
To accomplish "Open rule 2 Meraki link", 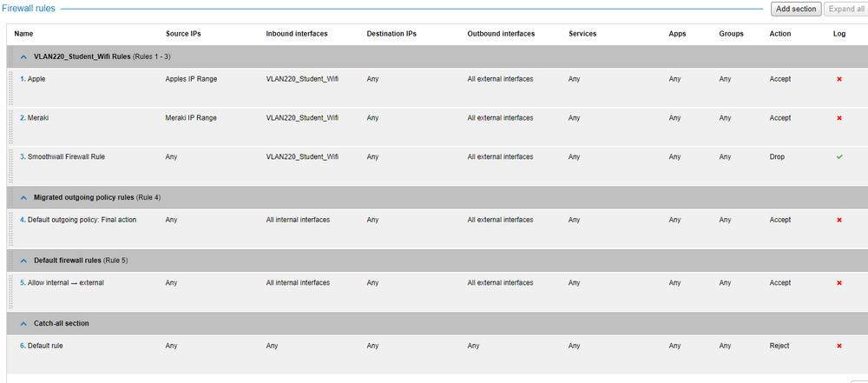I will (x=34, y=118).
